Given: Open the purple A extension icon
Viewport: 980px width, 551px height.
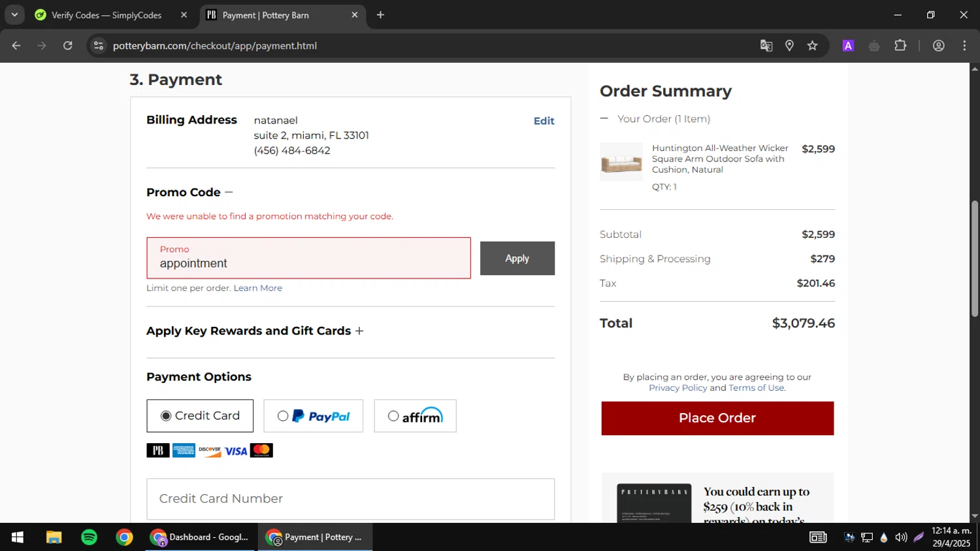Looking at the screenshot, I should (x=848, y=46).
